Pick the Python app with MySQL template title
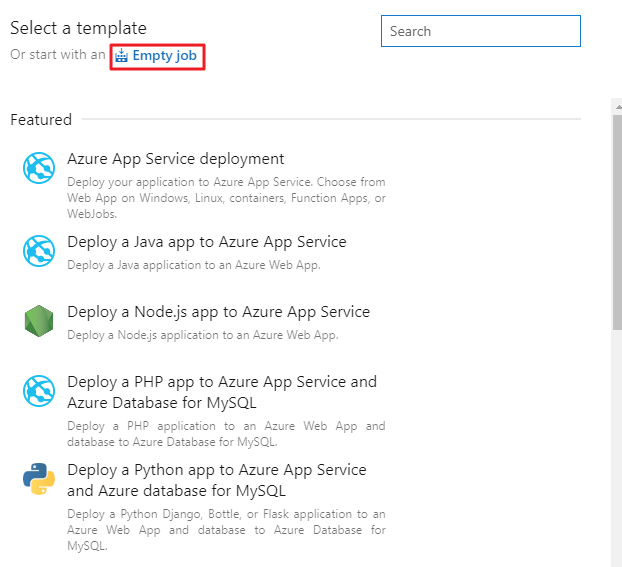Viewport: 622px width, 567px height. tap(217, 480)
